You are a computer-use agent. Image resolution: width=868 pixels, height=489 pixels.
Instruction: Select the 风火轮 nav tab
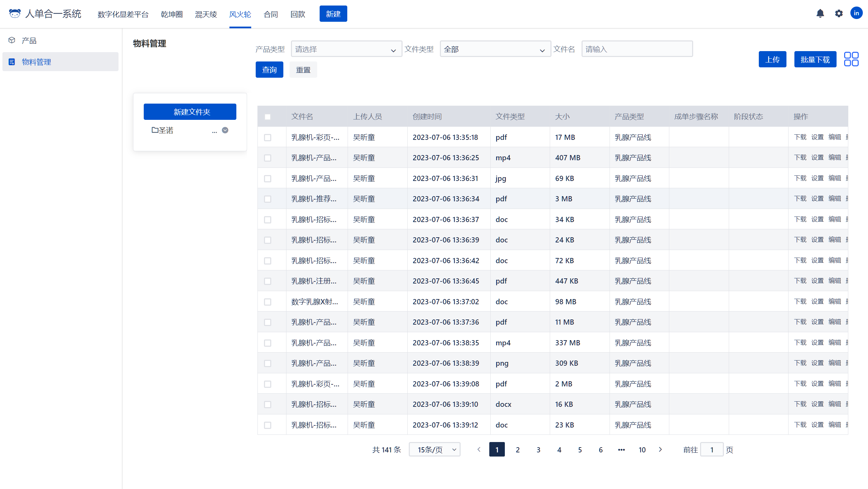click(240, 14)
